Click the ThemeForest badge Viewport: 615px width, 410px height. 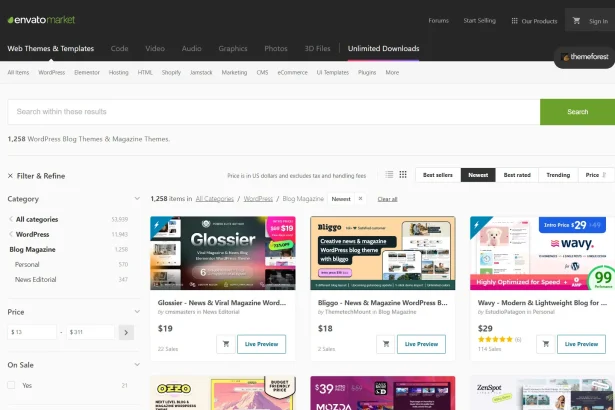[x=585, y=57]
